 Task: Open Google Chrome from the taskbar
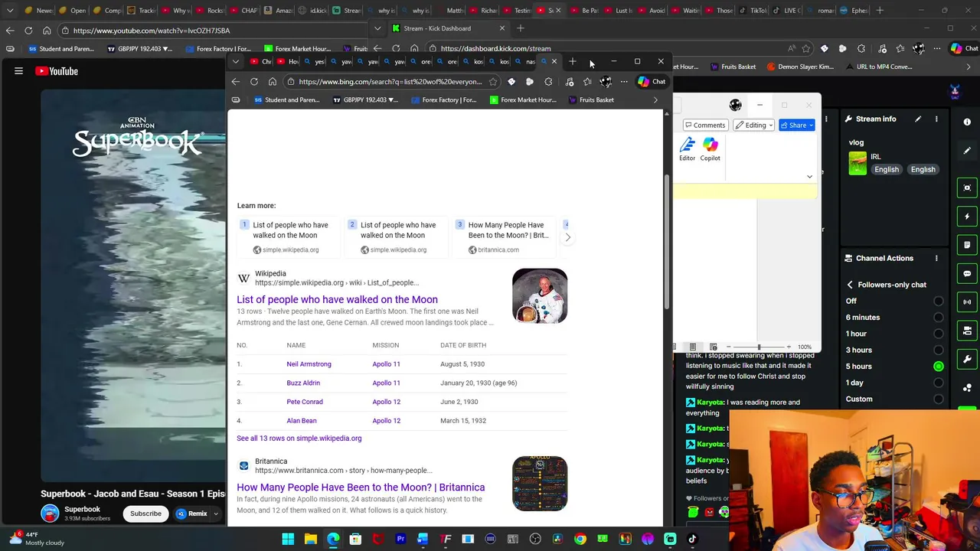[580, 539]
